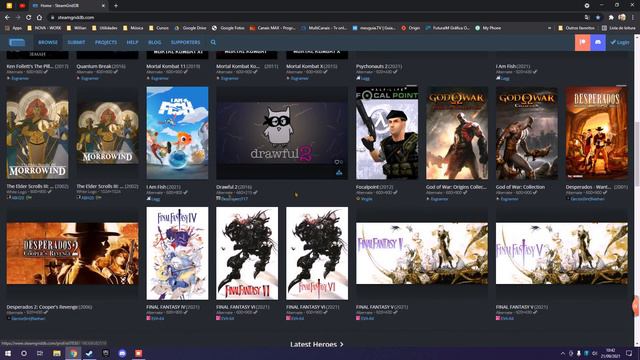Image resolution: width=640 pixels, height=360 pixels.
Task: Open the Lista de leitura reading list
Action: coord(618,28)
